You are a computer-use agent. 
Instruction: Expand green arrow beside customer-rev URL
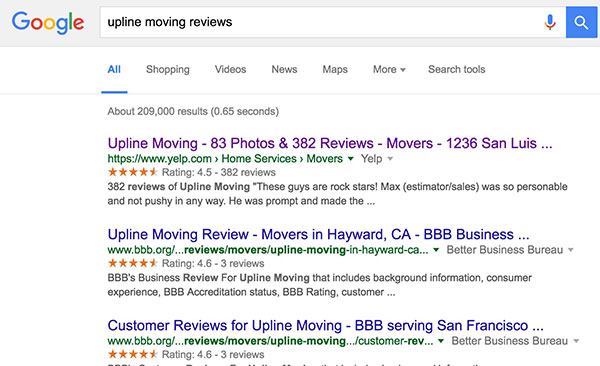[441, 341]
